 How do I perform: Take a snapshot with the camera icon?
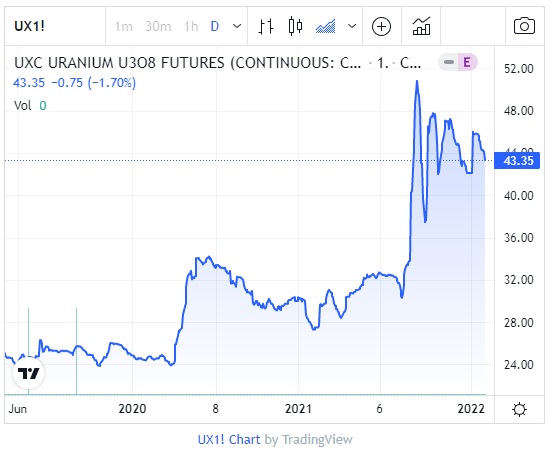(x=524, y=26)
